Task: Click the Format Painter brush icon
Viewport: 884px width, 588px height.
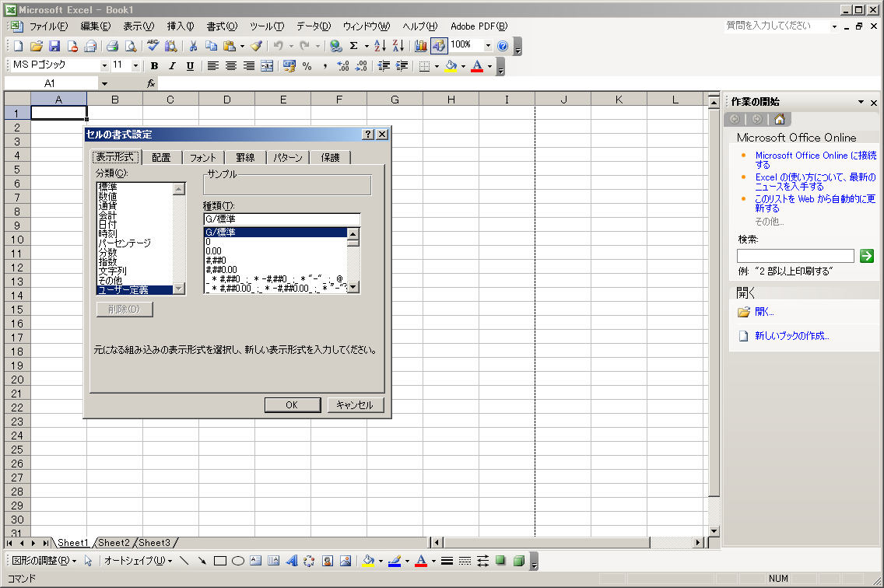Action: pyautogui.click(x=256, y=46)
